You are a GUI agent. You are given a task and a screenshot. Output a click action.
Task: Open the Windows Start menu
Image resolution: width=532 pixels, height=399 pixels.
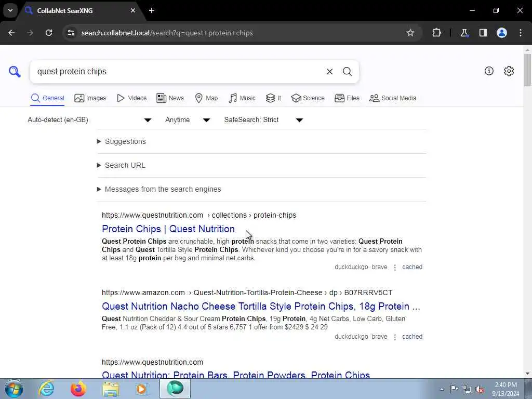click(x=14, y=389)
